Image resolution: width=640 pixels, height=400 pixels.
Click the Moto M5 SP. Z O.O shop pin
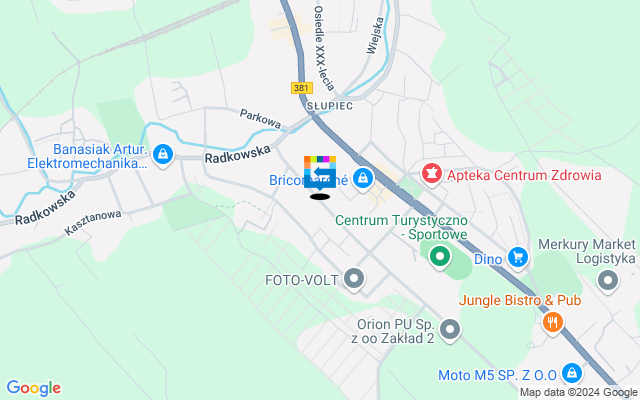[x=571, y=374]
